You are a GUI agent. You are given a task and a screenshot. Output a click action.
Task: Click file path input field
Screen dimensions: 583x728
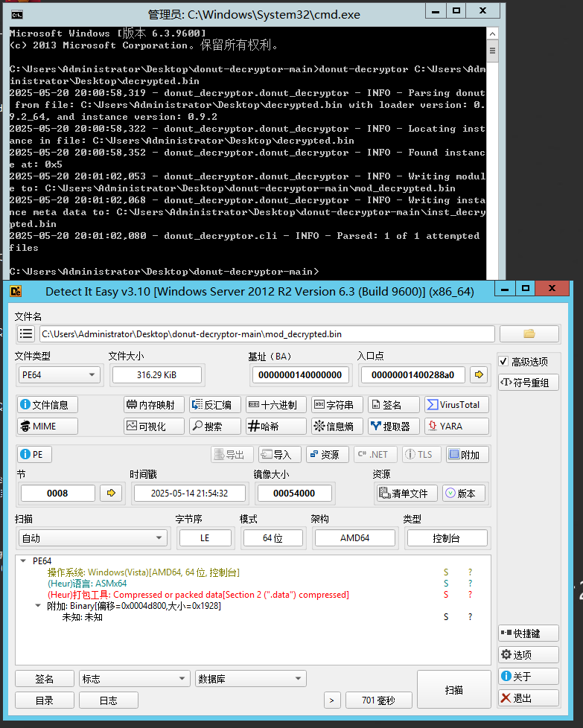coord(267,333)
